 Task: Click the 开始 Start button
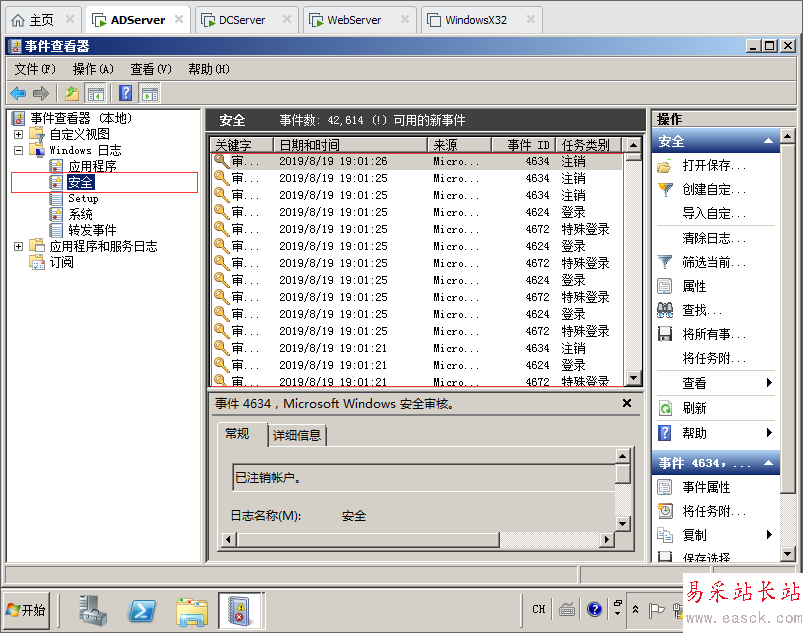tap(27, 610)
